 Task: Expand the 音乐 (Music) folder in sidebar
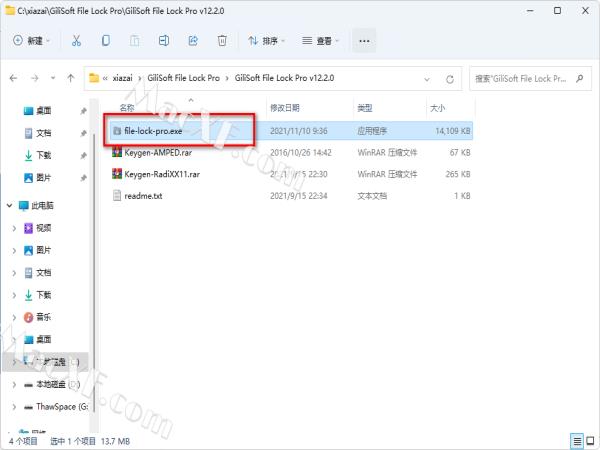[14, 317]
